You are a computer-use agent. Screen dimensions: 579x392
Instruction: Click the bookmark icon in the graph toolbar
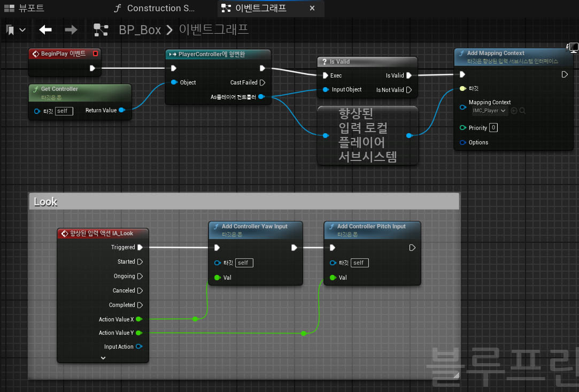[x=11, y=30]
